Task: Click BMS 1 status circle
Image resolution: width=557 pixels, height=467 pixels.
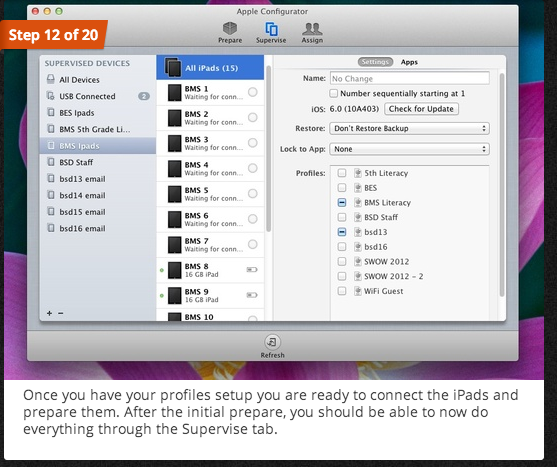Action: tap(253, 92)
